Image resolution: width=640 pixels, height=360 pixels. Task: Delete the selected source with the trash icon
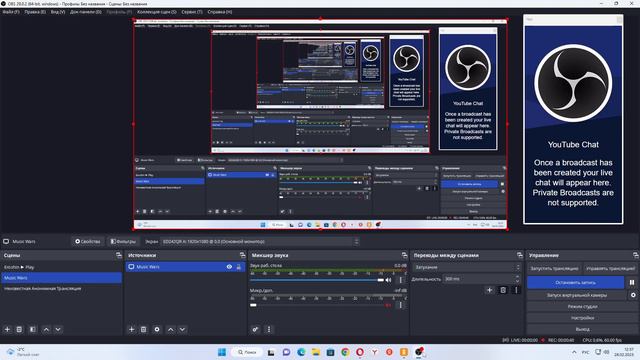point(144,329)
